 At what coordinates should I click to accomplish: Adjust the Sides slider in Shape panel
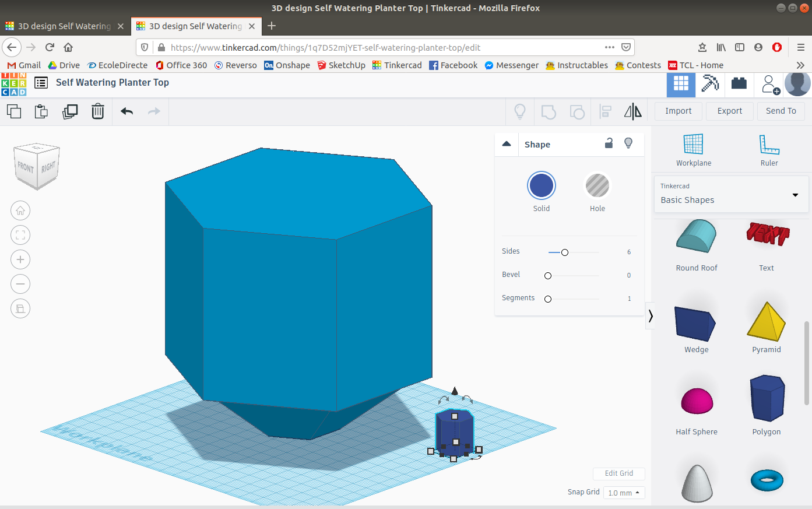click(x=565, y=252)
